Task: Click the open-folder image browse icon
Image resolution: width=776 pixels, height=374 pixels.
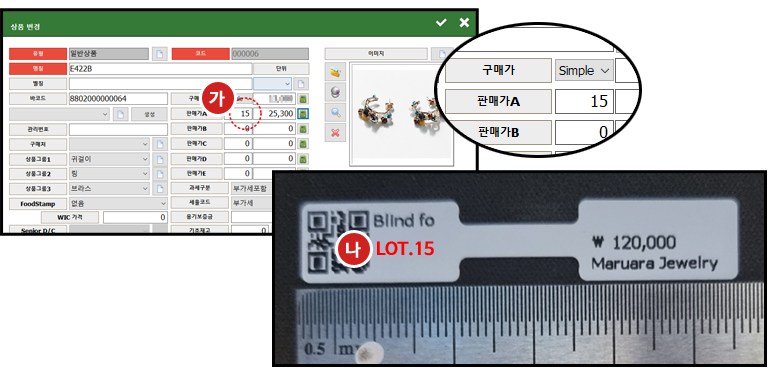Action: [336, 73]
